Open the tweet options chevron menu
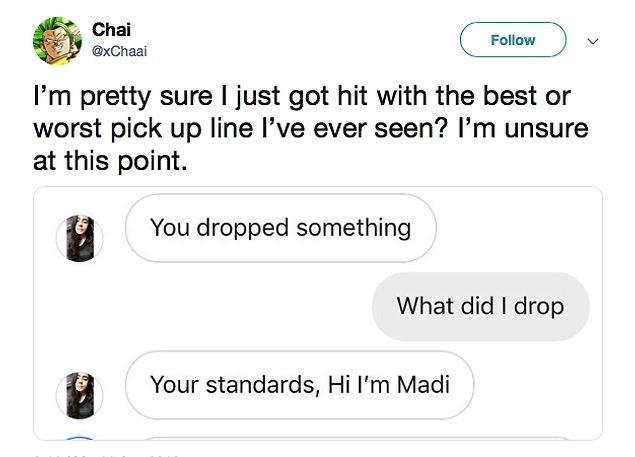Screen dimensions: 635x457 click(593, 41)
